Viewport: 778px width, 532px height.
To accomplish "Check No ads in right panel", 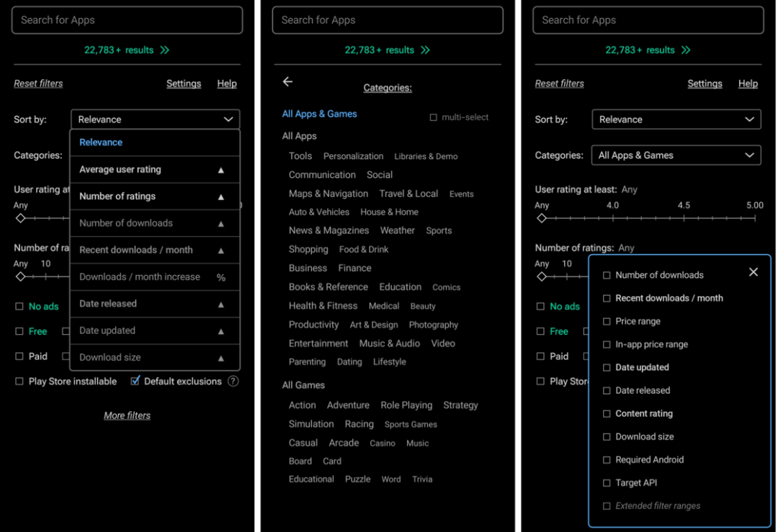I will click(x=540, y=307).
